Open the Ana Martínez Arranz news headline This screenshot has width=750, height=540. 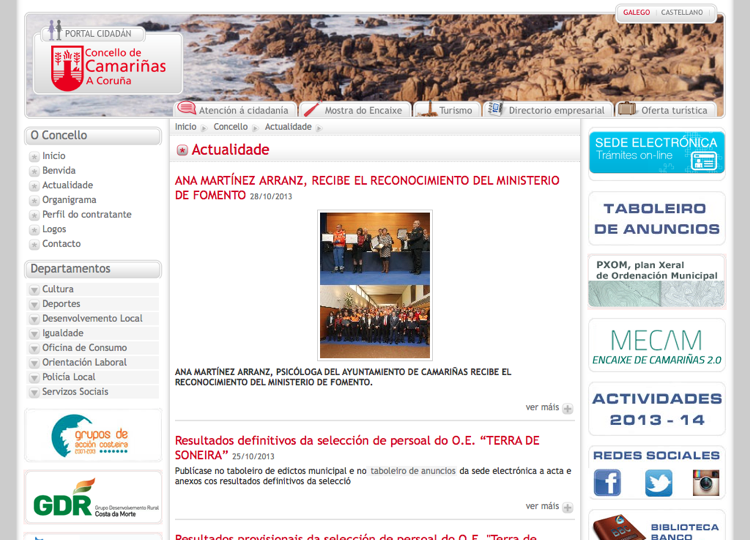click(x=367, y=187)
